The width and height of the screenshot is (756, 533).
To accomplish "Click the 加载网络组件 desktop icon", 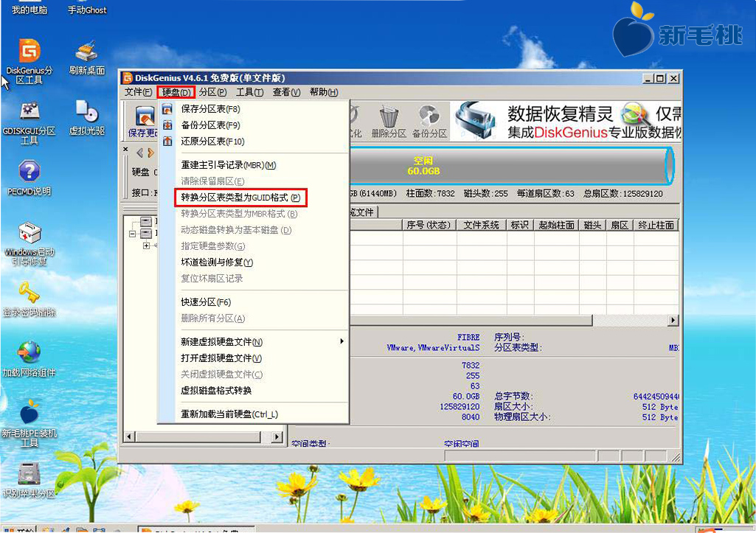I will pos(30,360).
